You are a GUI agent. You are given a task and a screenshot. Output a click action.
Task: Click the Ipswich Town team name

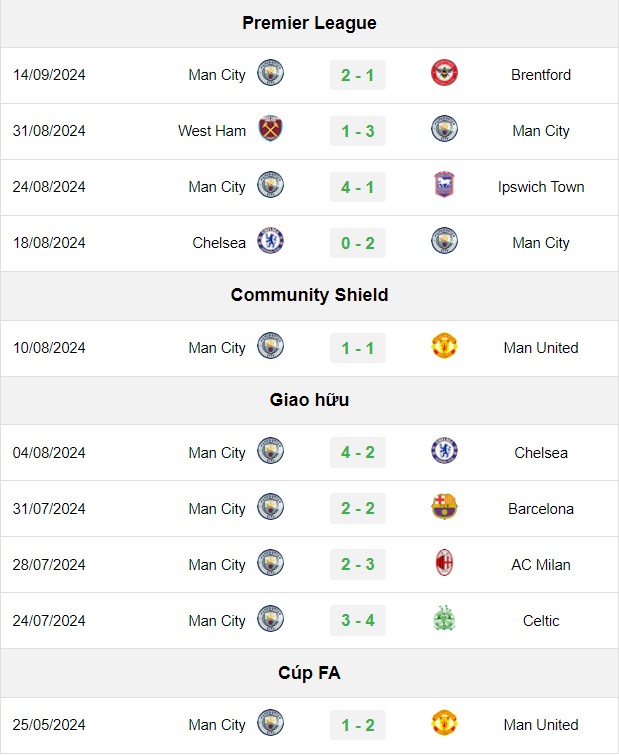[x=541, y=187]
